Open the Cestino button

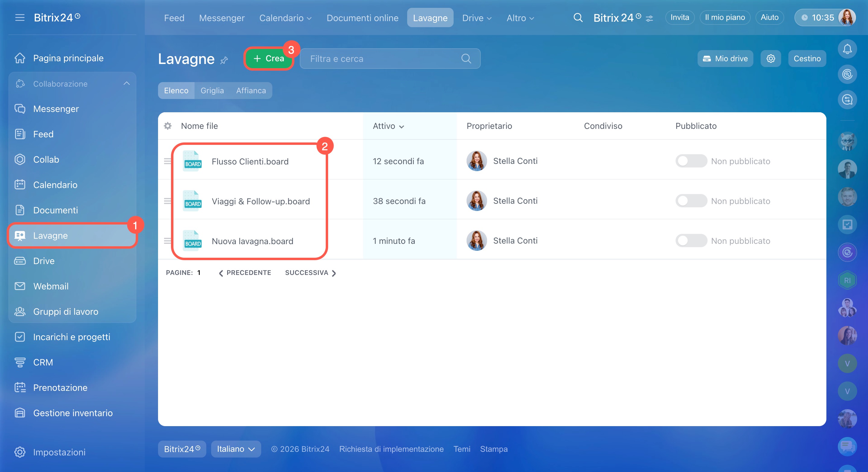click(x=807, y=59)
